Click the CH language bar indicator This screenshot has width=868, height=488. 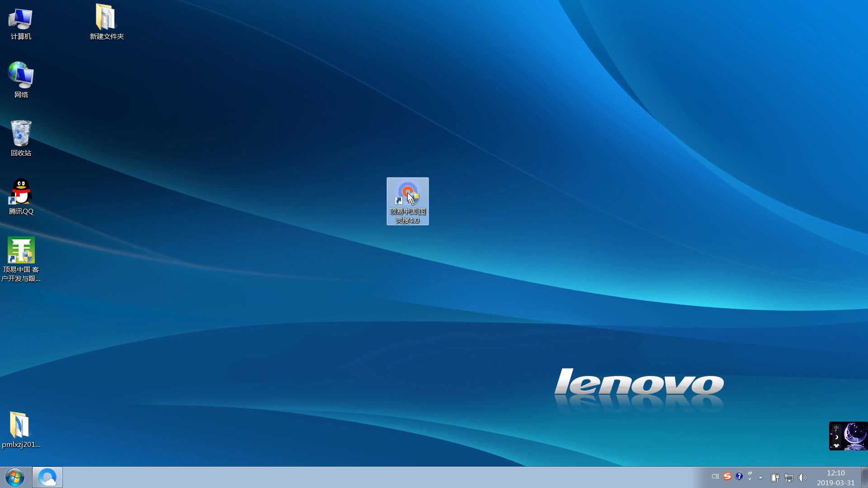point(715,477)
